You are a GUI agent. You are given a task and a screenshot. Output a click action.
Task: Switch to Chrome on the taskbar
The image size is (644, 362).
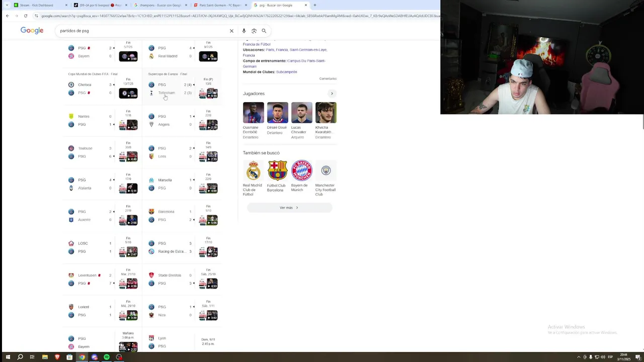click(82, 357)
